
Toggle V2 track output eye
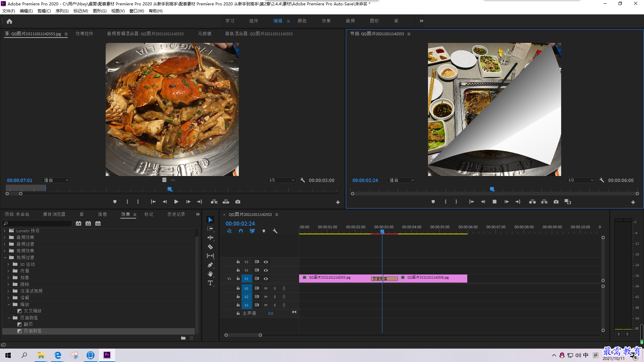click(266, 270)
